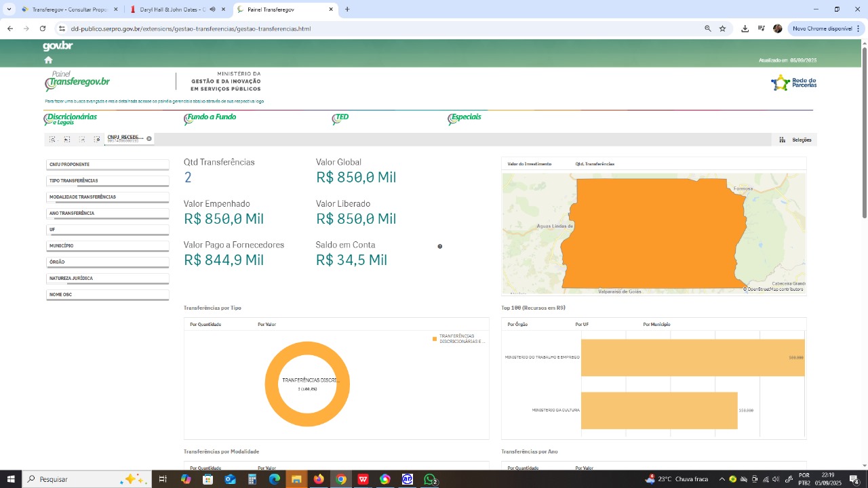The height and width of the screenshot is (488, 868).
Task: Click the taskbar Pesquisar search box
Action: [86, 479]
